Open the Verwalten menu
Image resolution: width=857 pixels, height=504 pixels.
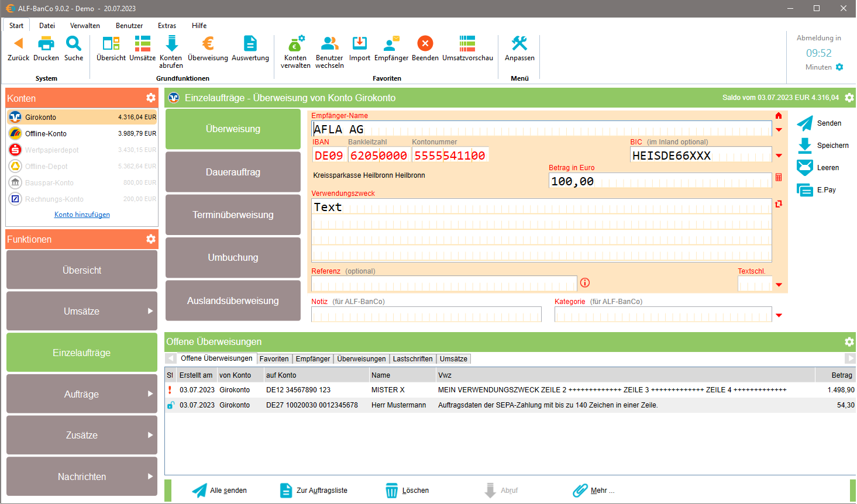pyautogui.click(x=85, y=26)
